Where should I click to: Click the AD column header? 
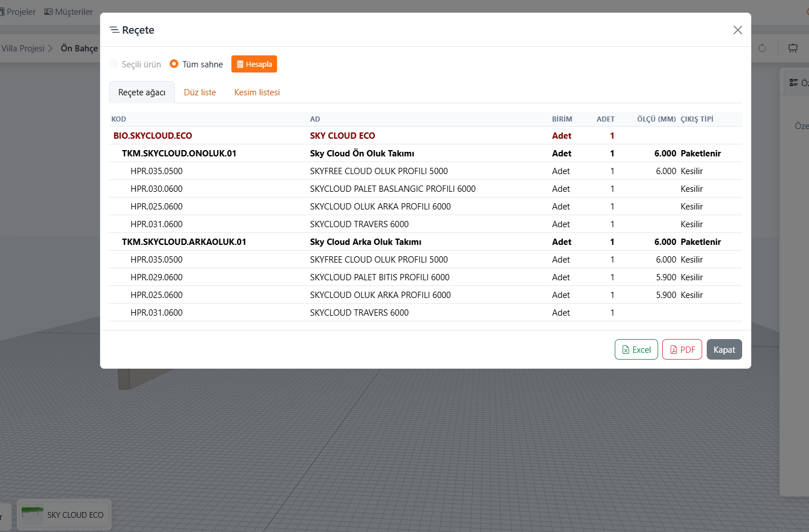pos(315,119)
